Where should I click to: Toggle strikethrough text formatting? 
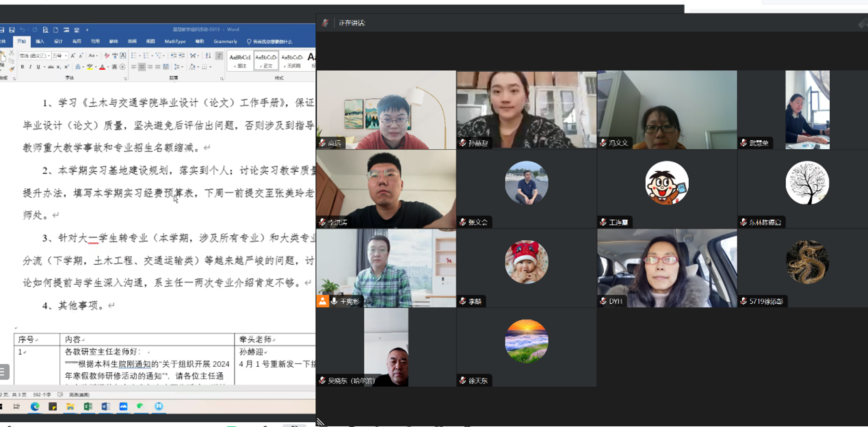[50, 67]
